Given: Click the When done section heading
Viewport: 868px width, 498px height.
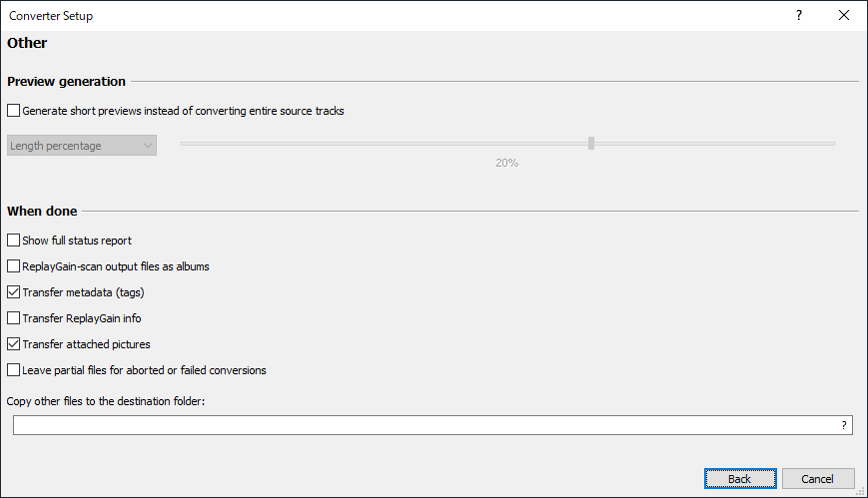Looking at the screenshot, I should pyautogui.click(x=42, y=211).
